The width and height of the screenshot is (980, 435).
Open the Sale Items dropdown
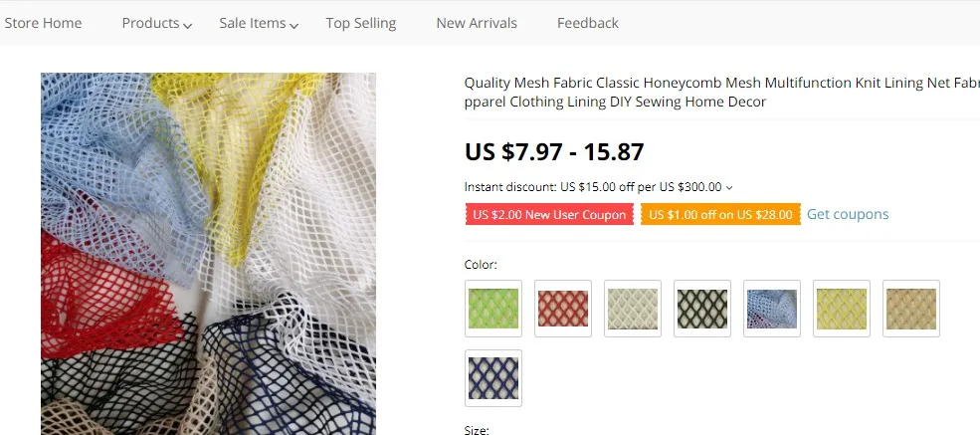pos(259,23)
